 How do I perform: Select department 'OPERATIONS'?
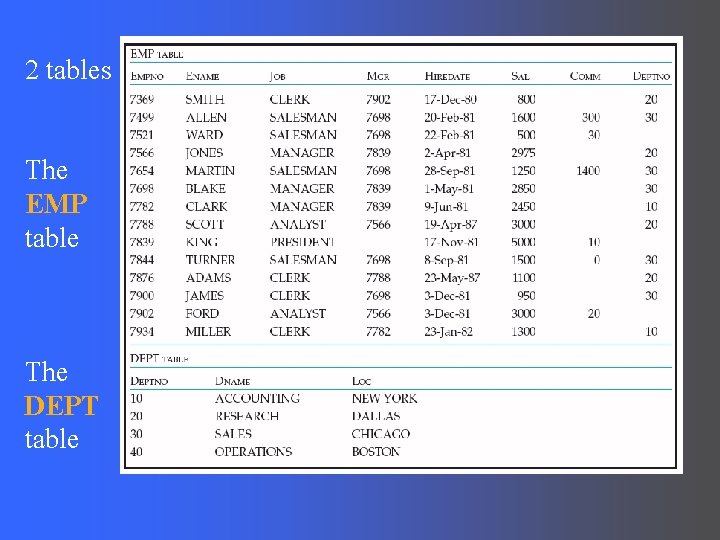253,452
